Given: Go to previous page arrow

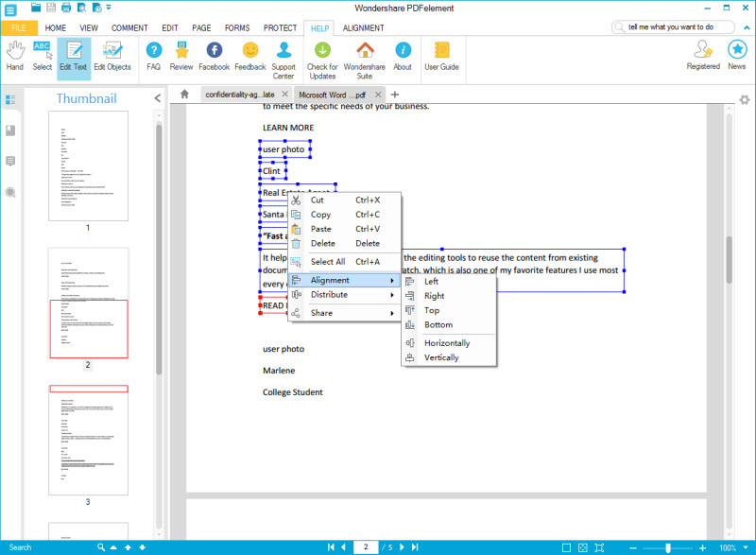Looking at the screenshot, I should point(344,546).
